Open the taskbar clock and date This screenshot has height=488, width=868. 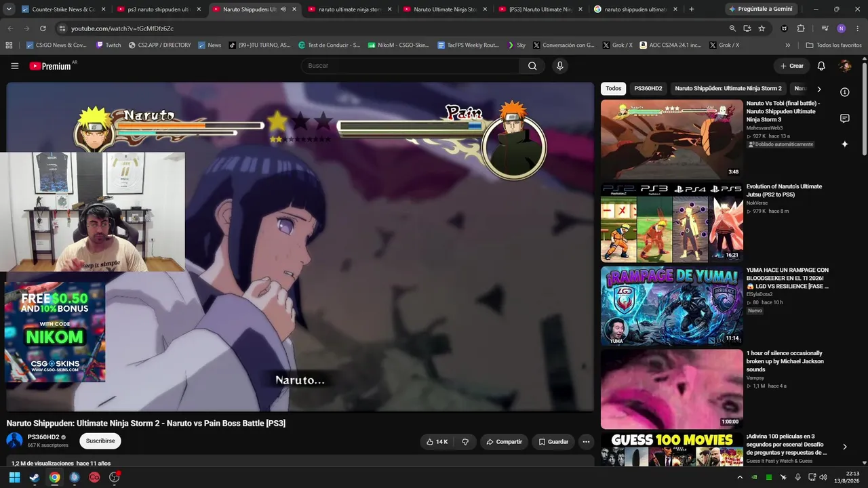pyautogui.click(x=847, y=477)
